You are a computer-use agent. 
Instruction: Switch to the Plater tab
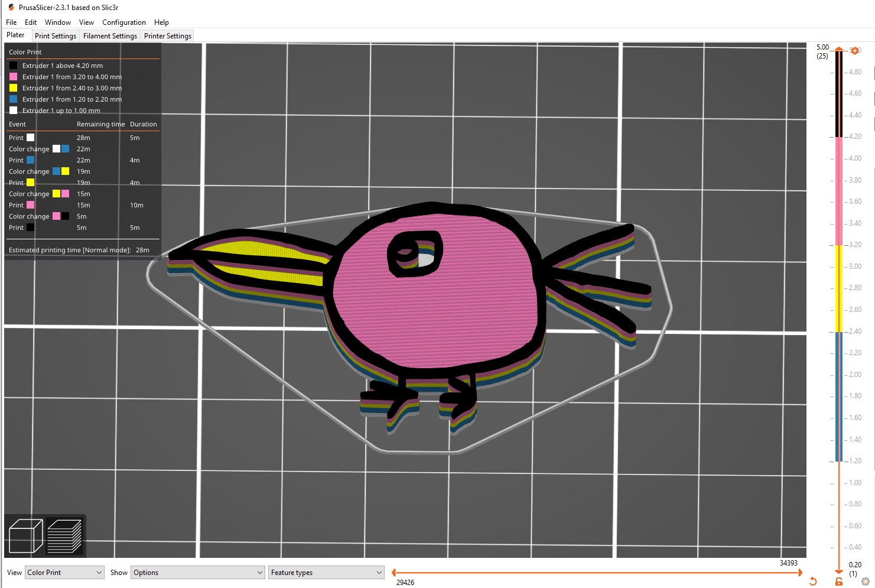point(15,35)
